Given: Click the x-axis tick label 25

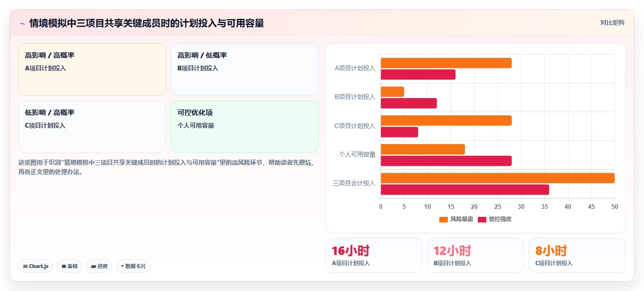Looking at the screenshot, I should 498,207.
